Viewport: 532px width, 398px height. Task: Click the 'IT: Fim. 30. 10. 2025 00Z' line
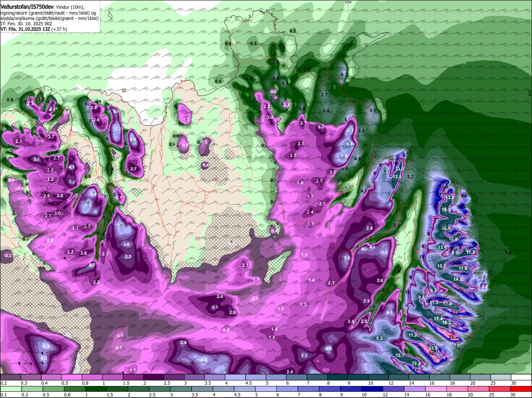[x=27, y=24]
